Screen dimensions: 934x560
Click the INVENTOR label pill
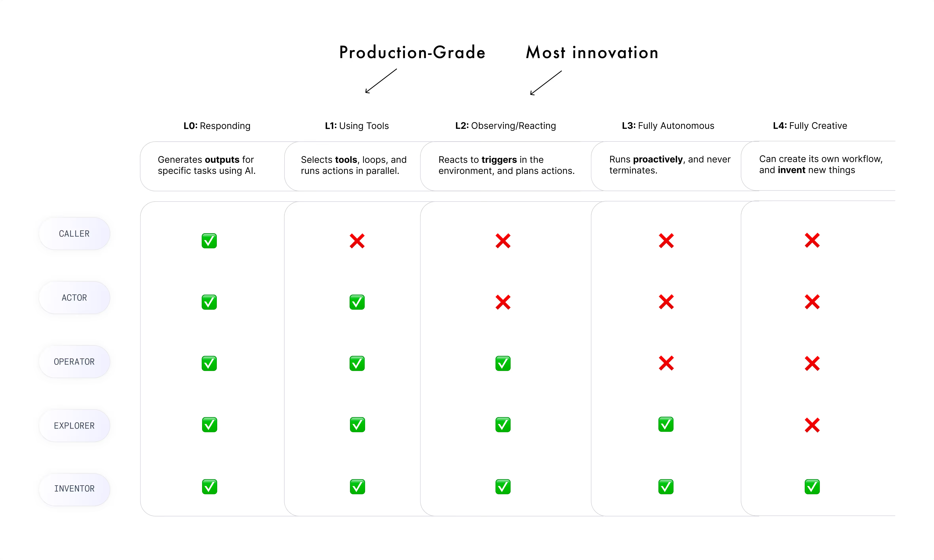(74, 489)
